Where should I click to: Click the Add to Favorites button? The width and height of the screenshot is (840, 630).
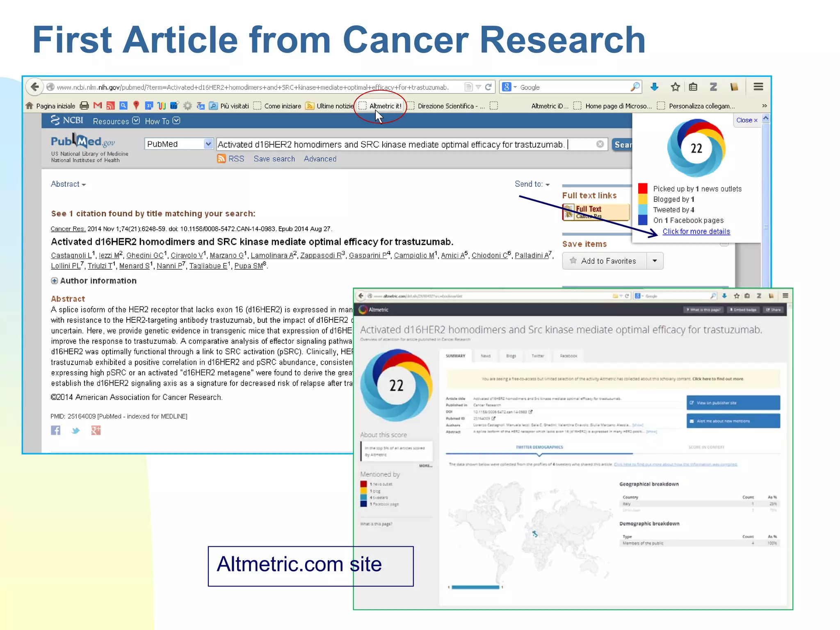coord(605,261)
